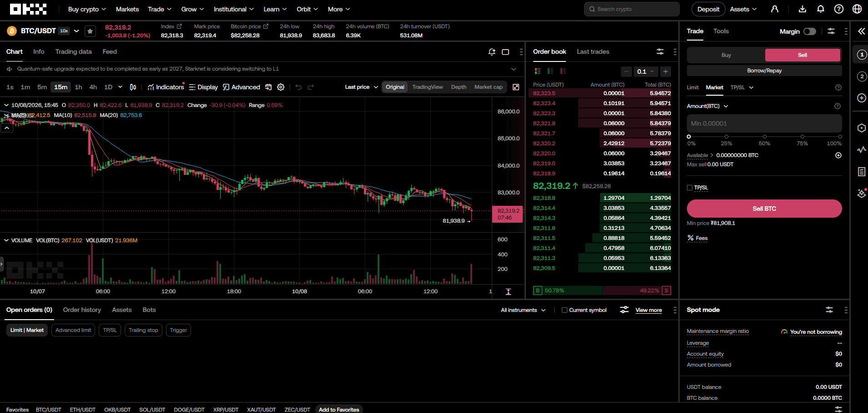The height and width of the screenshot is (413, 868).
Task: Switch to the Order history tab
Action: pos(82,310)
